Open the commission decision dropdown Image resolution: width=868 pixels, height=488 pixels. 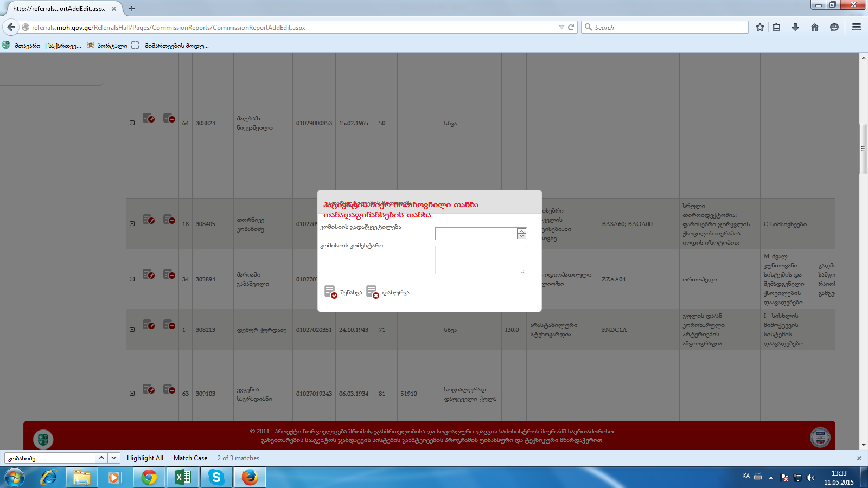pyautogui.click(x=521, y=234)
